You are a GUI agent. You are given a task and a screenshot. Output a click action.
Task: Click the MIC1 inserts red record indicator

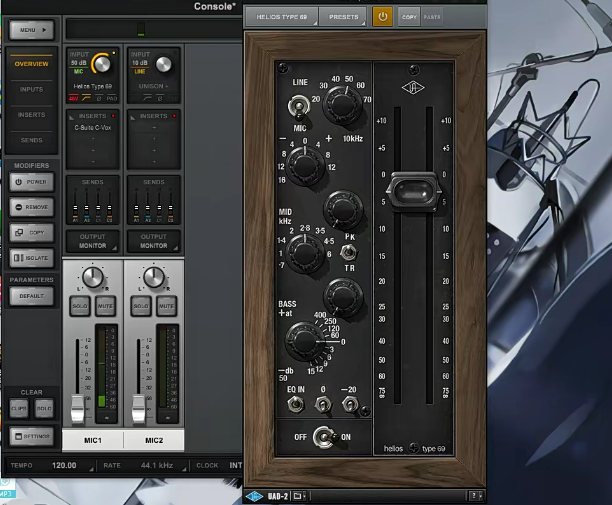(x=113, y=116)
